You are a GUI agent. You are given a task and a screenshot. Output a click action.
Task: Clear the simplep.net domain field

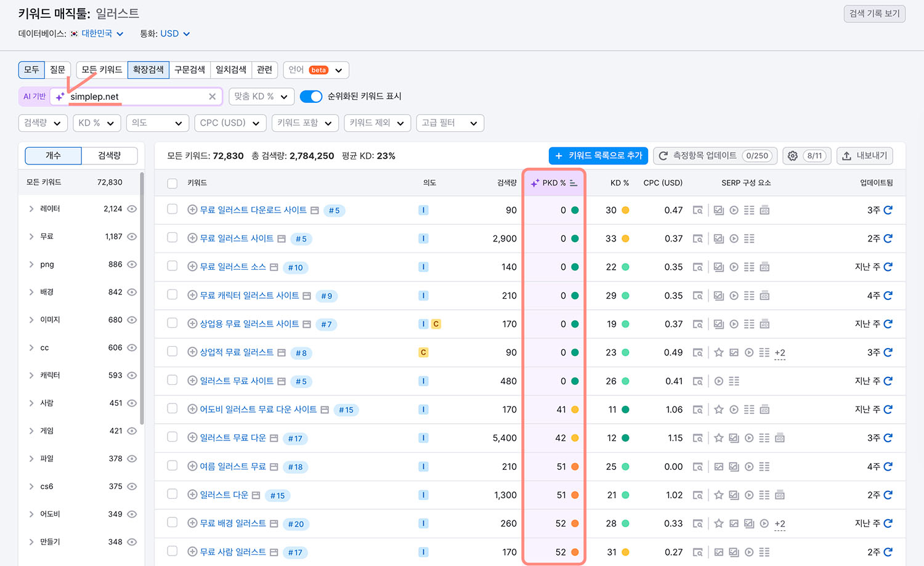click(212, 97)
